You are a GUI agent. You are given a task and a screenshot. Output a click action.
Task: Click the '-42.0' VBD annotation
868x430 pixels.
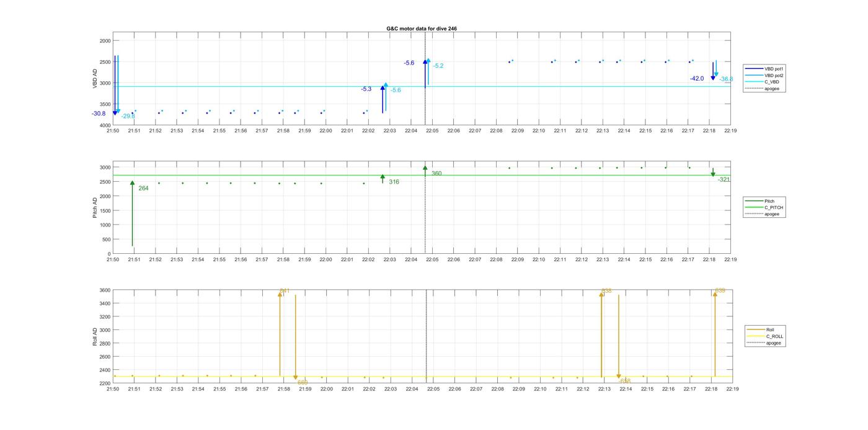(x=697, y=79)
